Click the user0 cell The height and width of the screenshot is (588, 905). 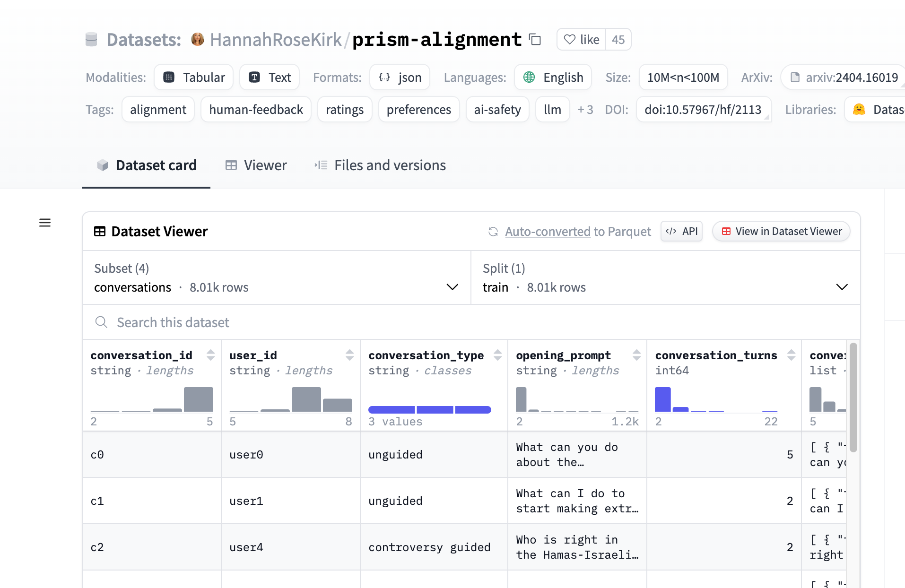(x=291, y=455)
